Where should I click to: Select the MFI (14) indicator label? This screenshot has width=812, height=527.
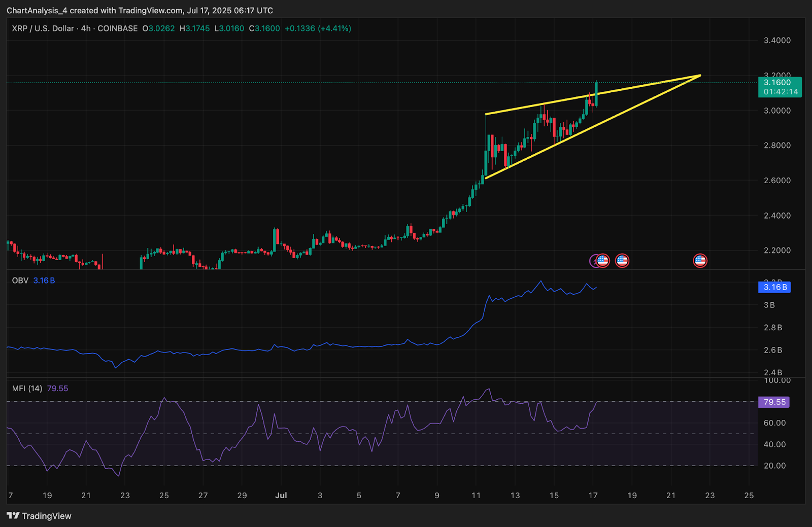[27, 389]
